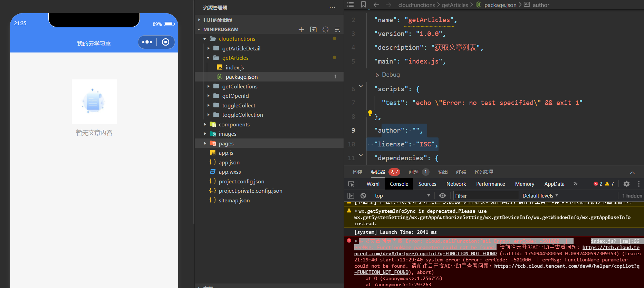644x288 pixels.
Task: Open the Sources devtools tab
Action: (x=427, y=184)
